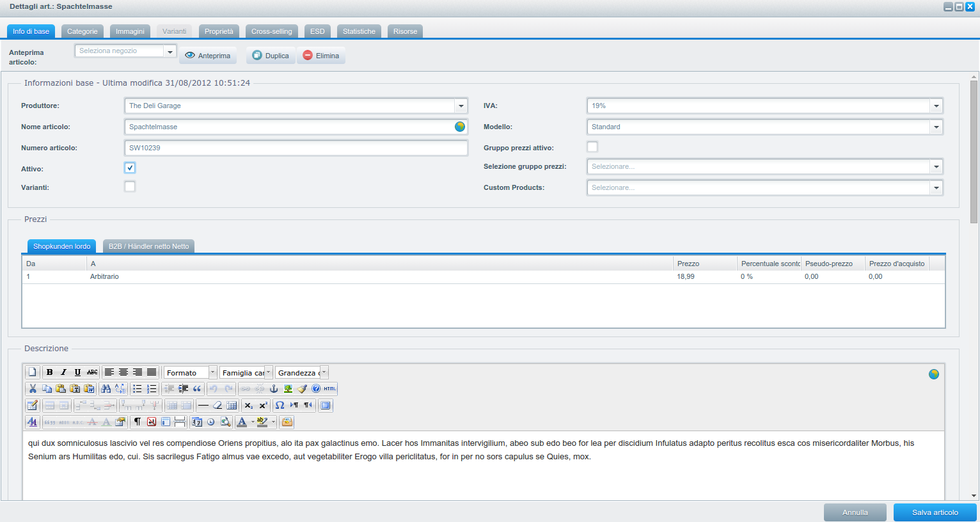
Task: Click the Duplica button
Action: tap(271, 56)
